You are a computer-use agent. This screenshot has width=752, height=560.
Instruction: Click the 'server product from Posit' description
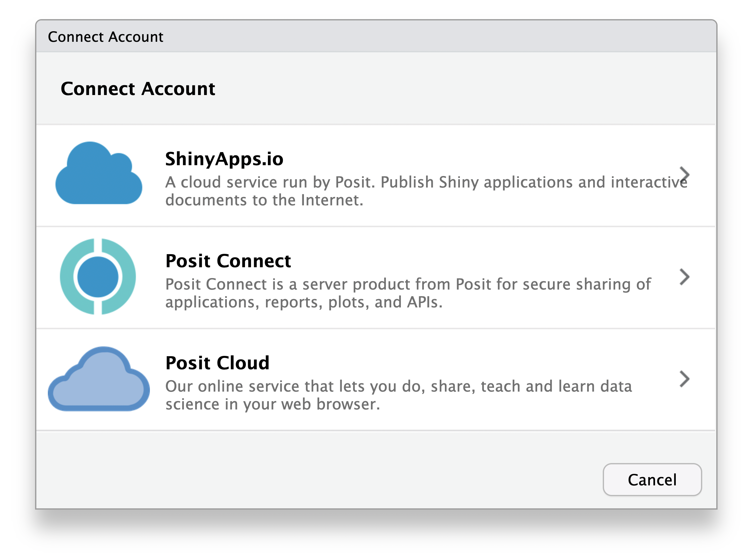point(408,293)
